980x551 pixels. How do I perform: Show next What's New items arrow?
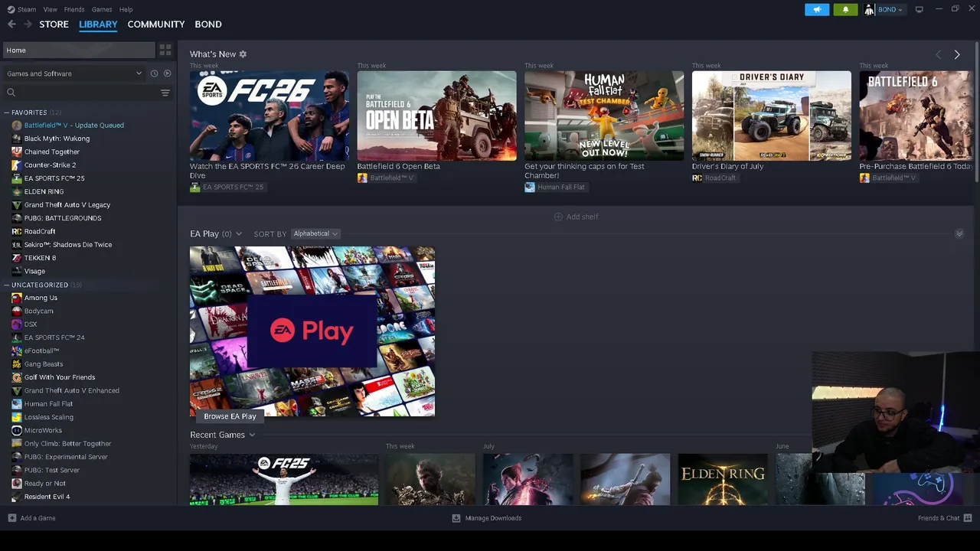pyautogui.click(x=956, y=54)
